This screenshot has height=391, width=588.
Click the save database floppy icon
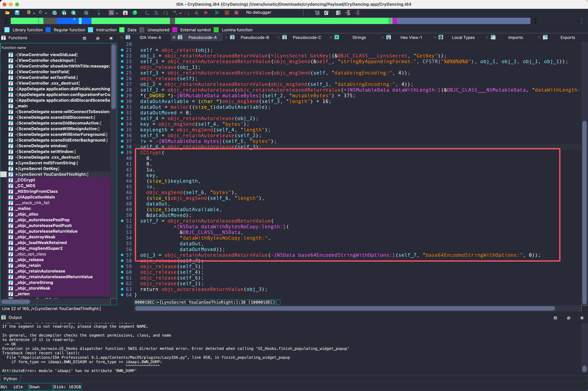[x=17, y=12]
